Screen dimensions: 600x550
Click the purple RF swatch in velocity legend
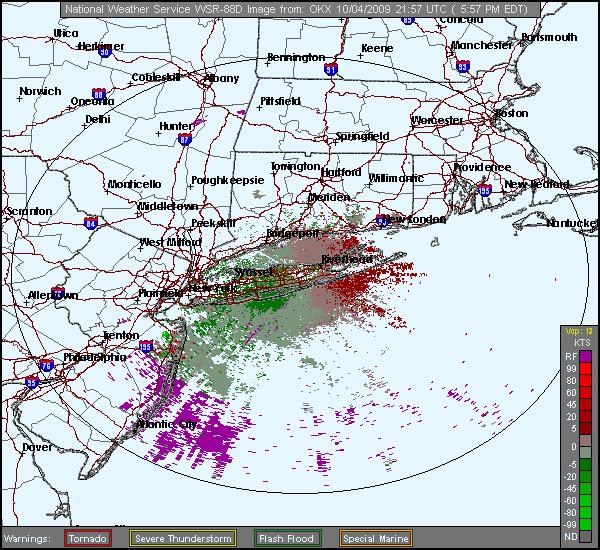[585, 357]
